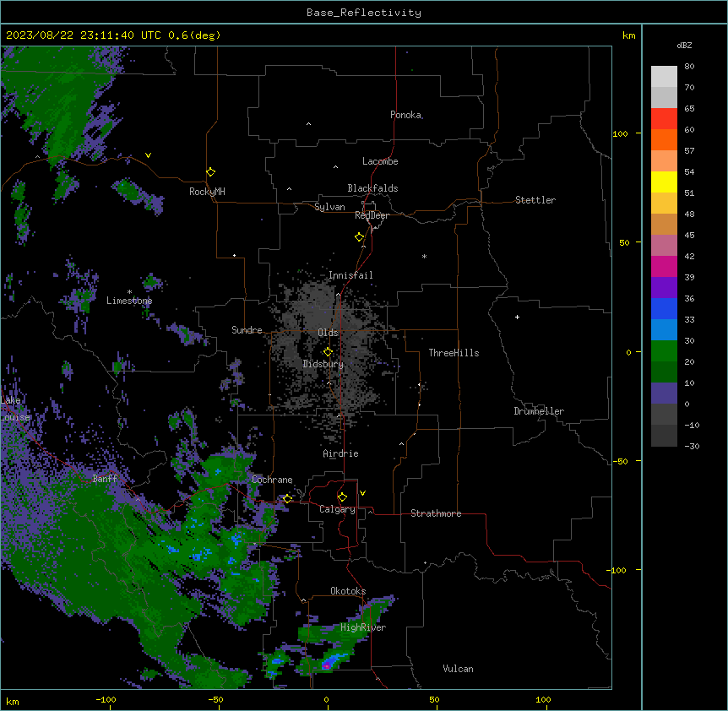Click the Lake Louise label
Screen dimensions: 728x711
pos(15,409)
